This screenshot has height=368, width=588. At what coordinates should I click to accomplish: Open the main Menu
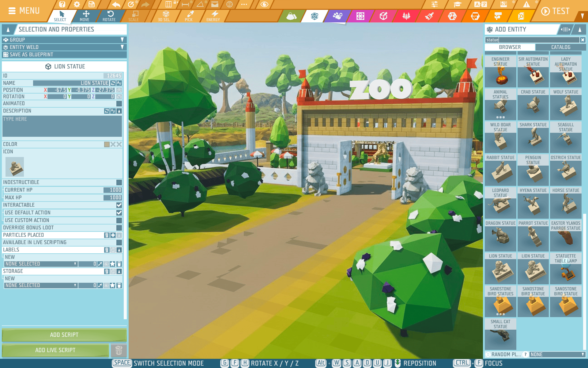tap(24, 11)
